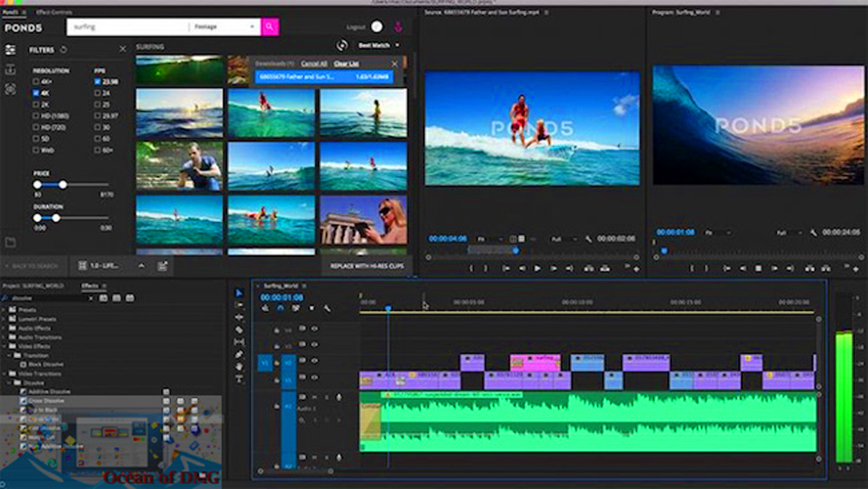Select the Slip tool
This screenshot has width=868, height=489.
(239, 342)
